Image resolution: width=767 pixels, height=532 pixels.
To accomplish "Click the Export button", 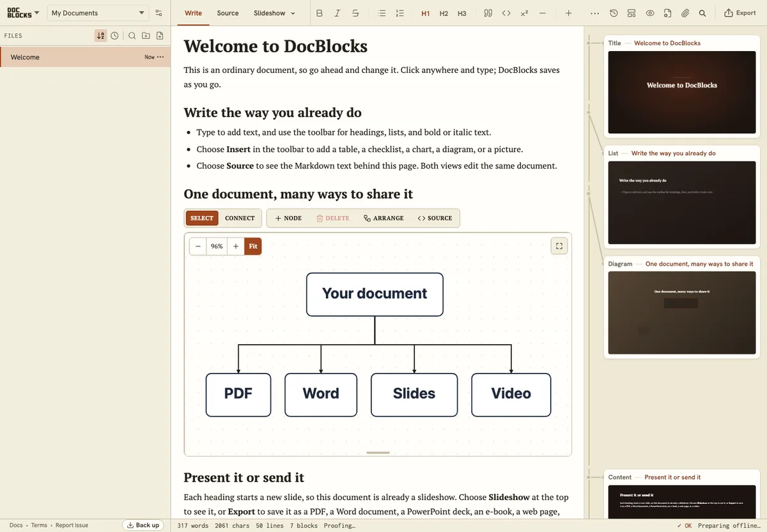I will click(x=740, y=13).
